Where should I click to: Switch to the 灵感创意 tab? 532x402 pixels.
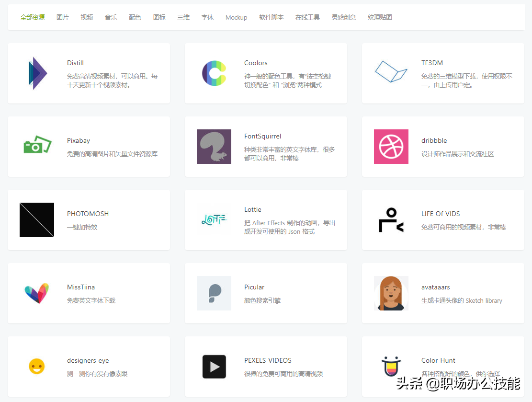(344, 17)
